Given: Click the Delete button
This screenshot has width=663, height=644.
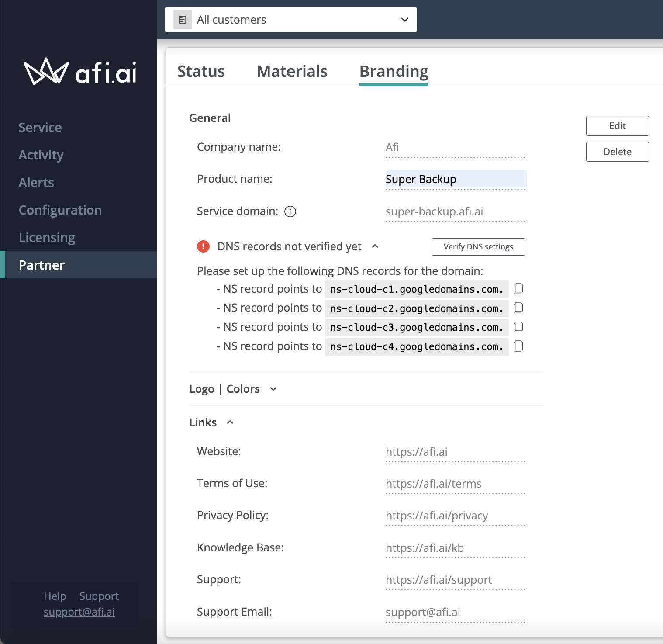Looking at the screenshot, I should tap(617, 152).
